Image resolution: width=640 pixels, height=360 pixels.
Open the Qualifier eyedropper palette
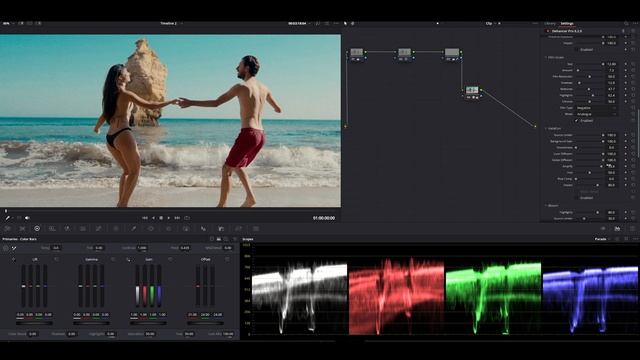(133, 229)
